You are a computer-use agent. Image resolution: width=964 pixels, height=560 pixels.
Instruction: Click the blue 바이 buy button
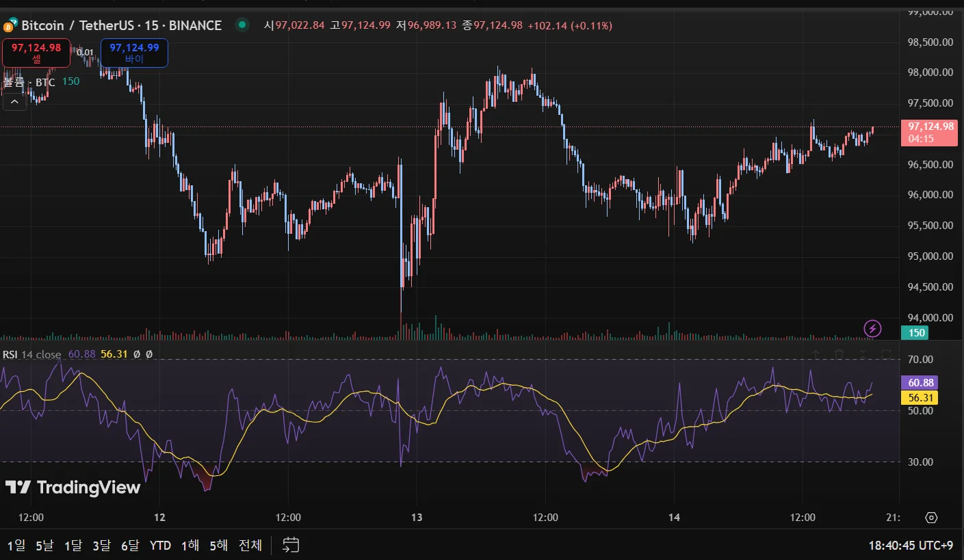134,53
